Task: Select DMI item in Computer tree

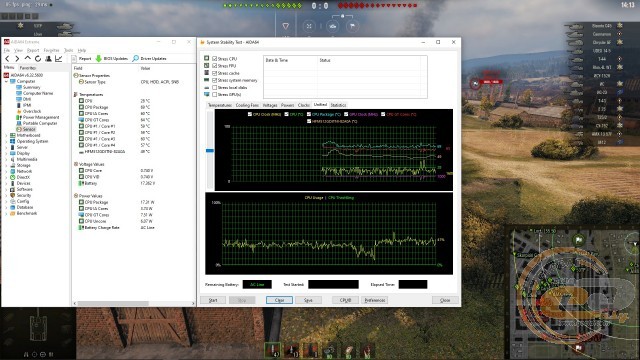Action: click(x=27, y=99)
